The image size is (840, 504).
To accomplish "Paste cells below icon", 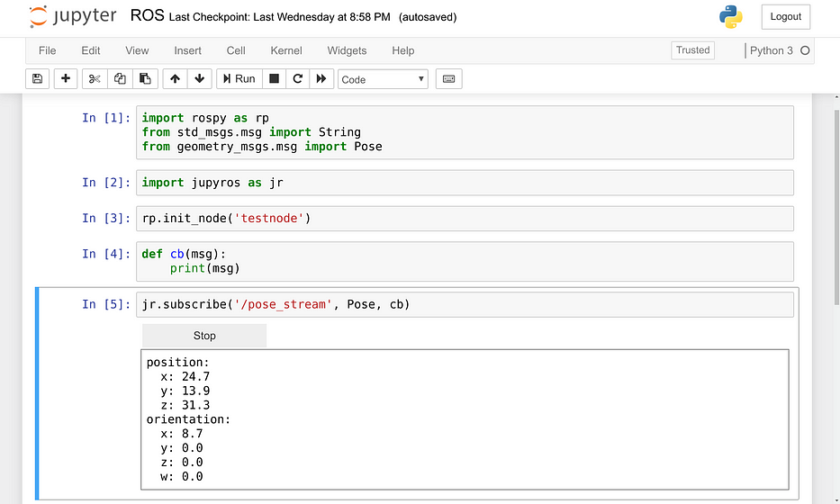I will coord(145,79).
